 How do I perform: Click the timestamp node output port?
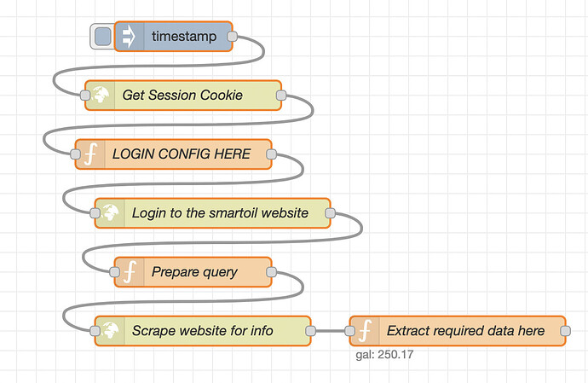pos(233,37)
